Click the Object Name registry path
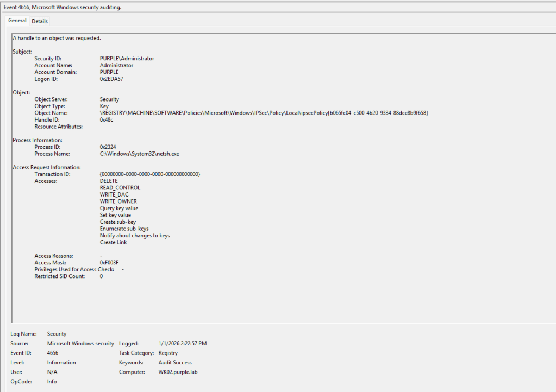 (x=264, y=113)
